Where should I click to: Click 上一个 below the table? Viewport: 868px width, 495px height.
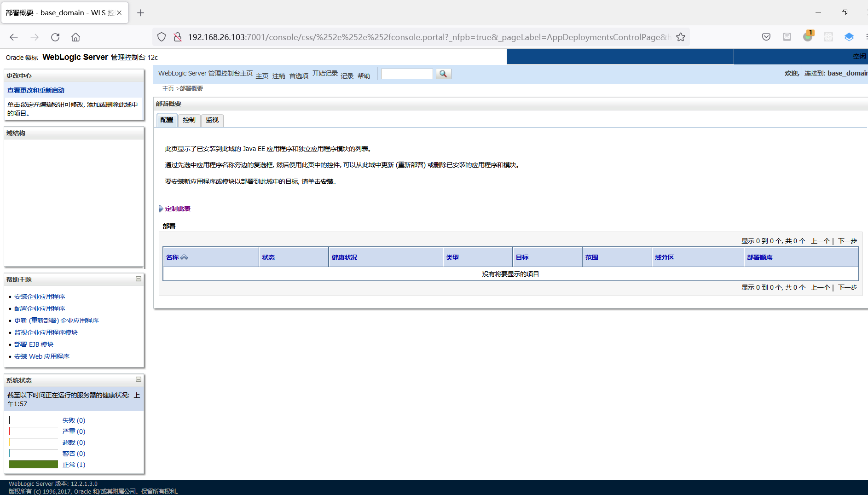pos(820,287)
